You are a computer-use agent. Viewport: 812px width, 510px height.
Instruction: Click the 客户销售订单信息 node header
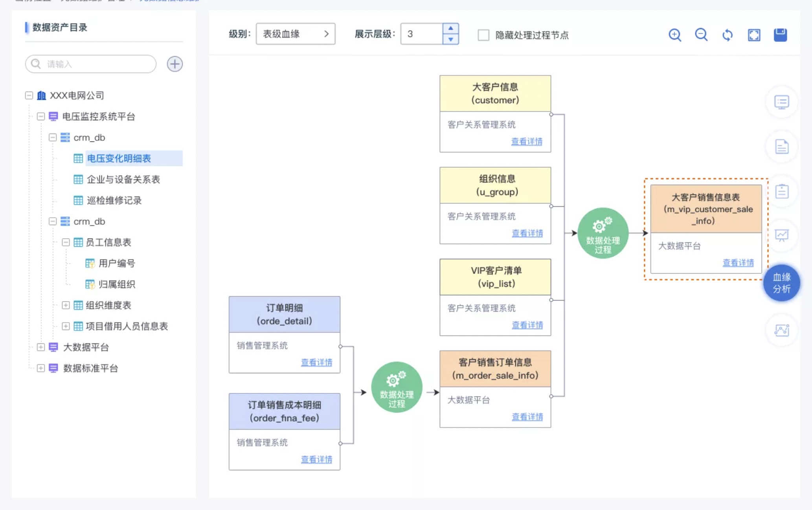[x=495, y=369]
